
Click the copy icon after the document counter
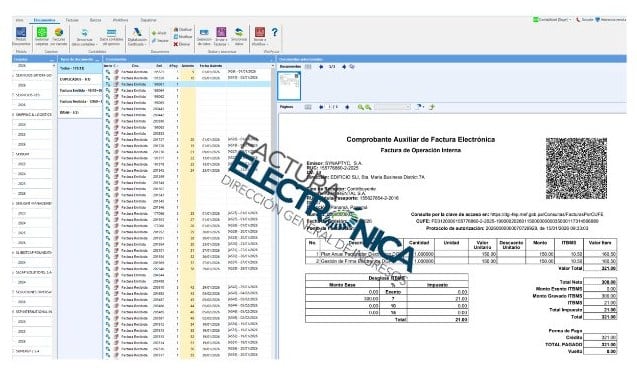(x=352, y=67)
